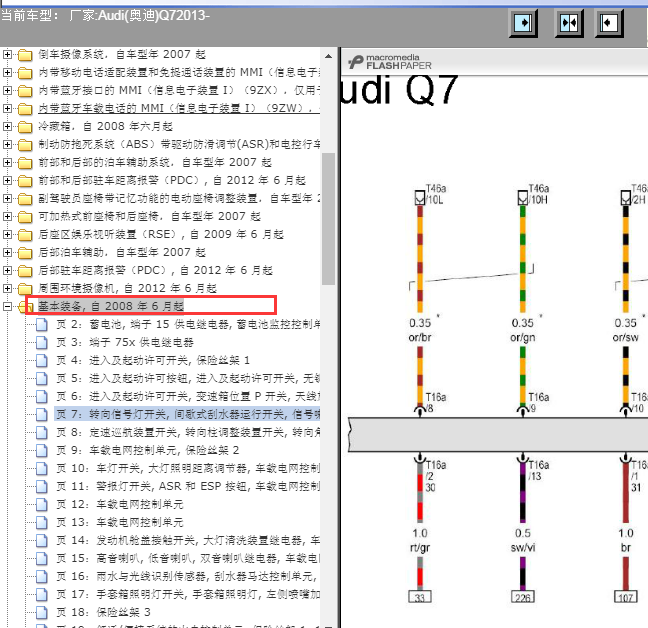Viewport: 648px width, 628px height.
Task: Expand 前部和后部驻车距离报警 (PDC) folder
Action: (x=7, y=180)
